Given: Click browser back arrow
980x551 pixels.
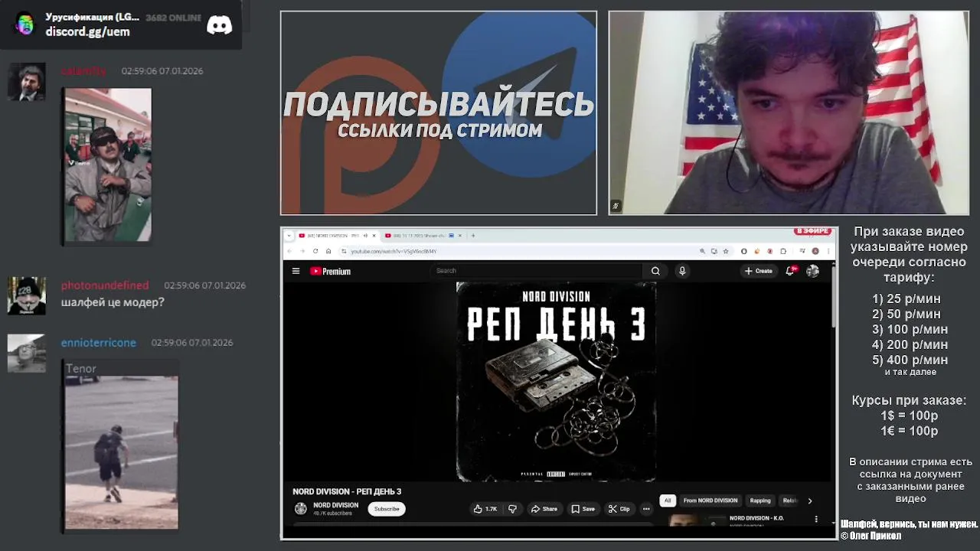Looking at the screenshot, I should tap(289, 251).
